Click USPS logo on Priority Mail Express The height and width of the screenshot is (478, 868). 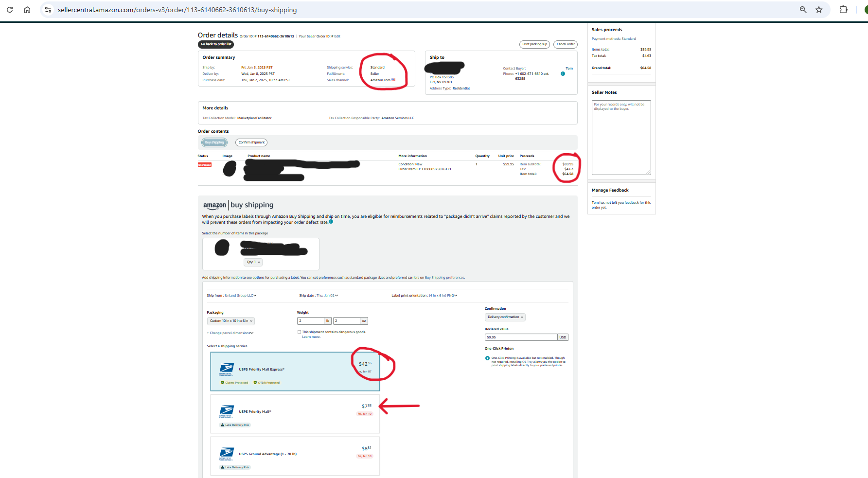[226, 370]
